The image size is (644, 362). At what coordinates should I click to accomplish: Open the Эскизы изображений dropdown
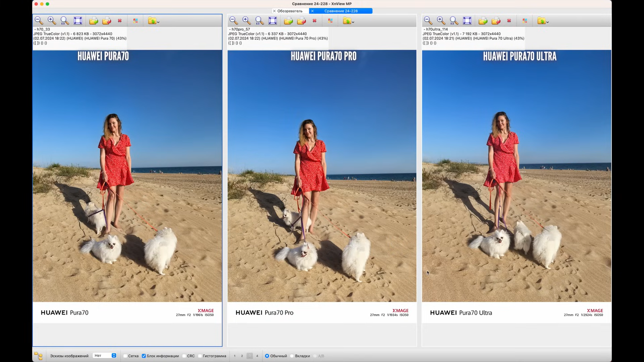click(105, 356)
